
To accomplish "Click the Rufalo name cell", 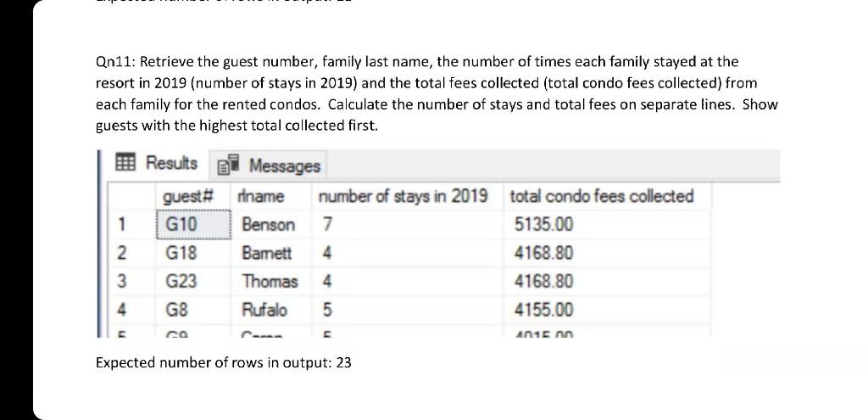I will [x=272, y=310].
